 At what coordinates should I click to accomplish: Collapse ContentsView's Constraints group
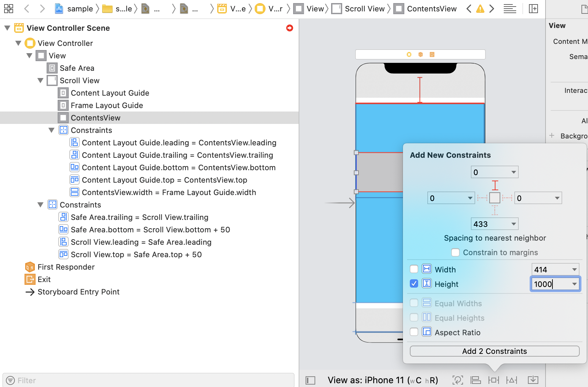pos(51,130)
